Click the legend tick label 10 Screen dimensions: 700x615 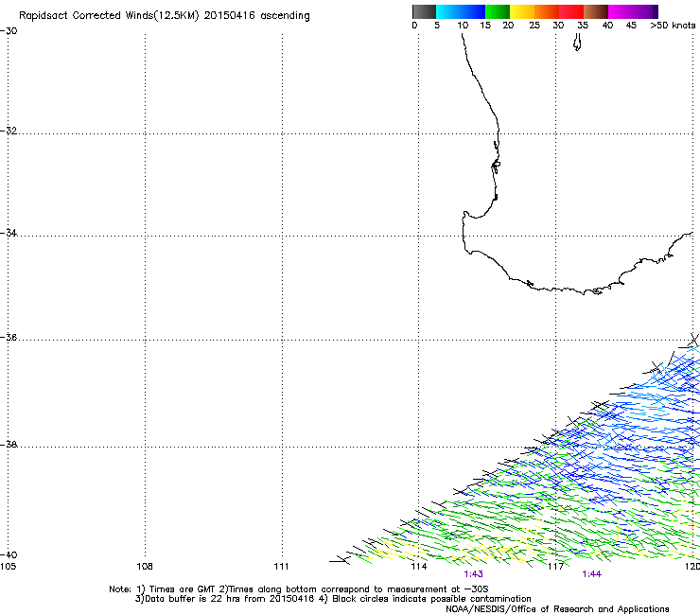[463, 26]
